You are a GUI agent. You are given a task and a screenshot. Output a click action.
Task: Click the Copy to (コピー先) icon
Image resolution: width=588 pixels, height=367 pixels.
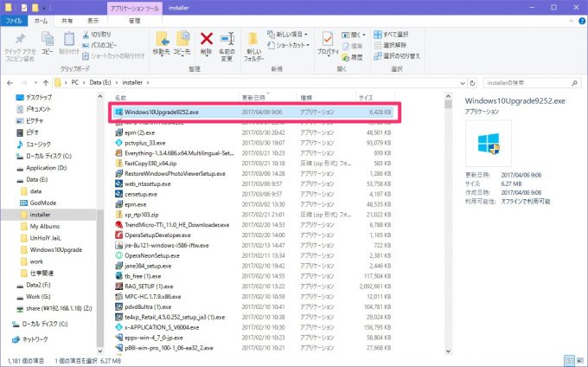coord(182,39)
